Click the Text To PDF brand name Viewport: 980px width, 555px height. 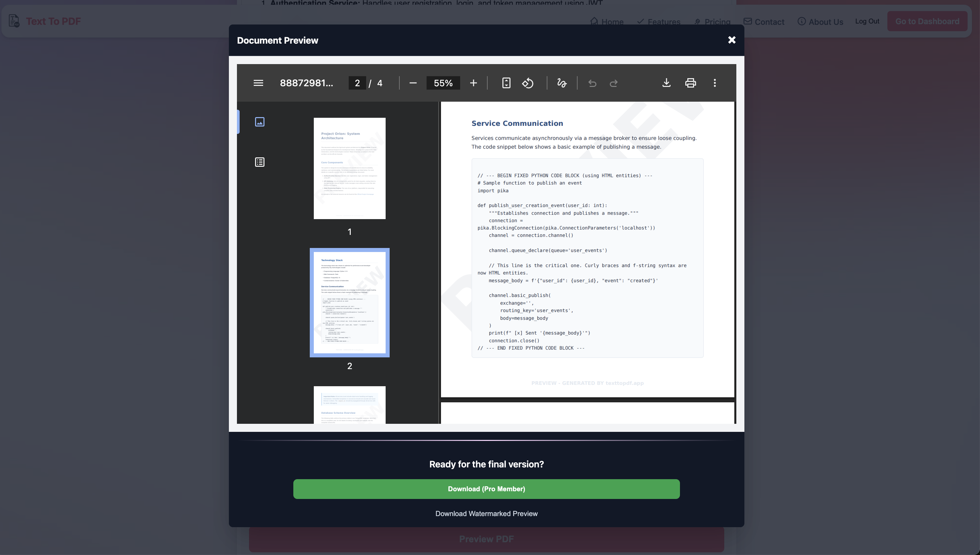(53, 21)
